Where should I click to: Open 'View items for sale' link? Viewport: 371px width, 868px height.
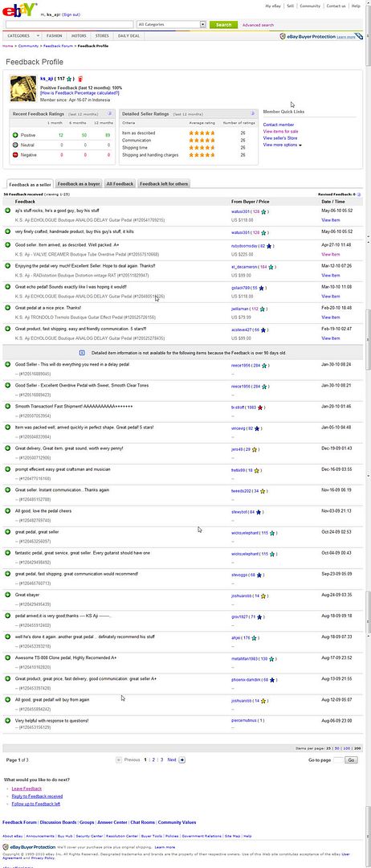click(x=281, y=132)
